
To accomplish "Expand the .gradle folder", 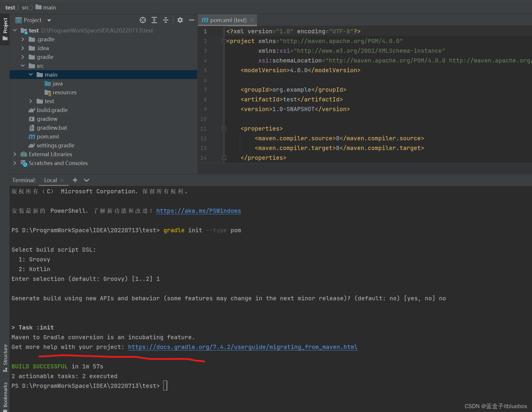I will [x=23, y=39].
